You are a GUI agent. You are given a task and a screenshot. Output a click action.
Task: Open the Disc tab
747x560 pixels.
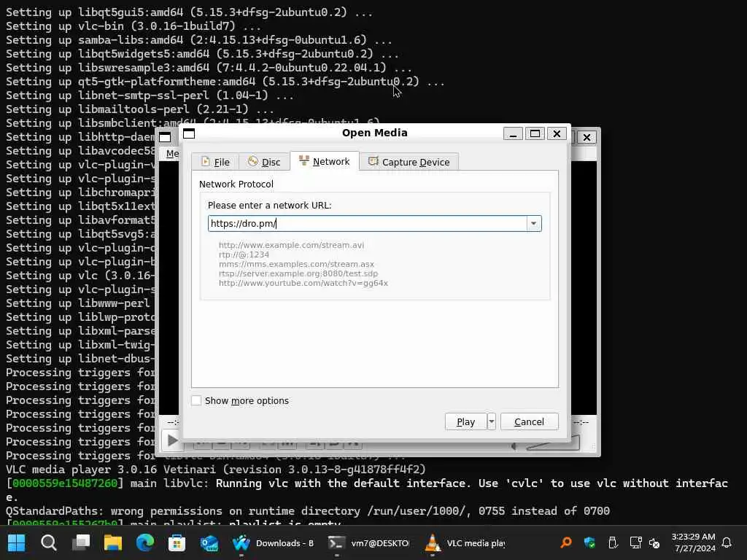(x=264, y=162)
